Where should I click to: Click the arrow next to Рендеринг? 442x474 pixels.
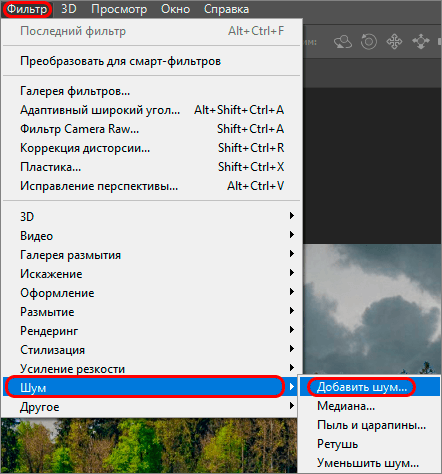292,330
